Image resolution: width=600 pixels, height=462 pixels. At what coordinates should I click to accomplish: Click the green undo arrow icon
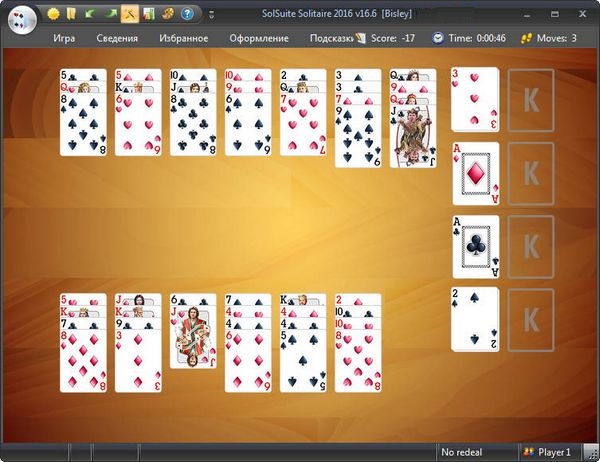pyautogui.click(x=91, y=14)
